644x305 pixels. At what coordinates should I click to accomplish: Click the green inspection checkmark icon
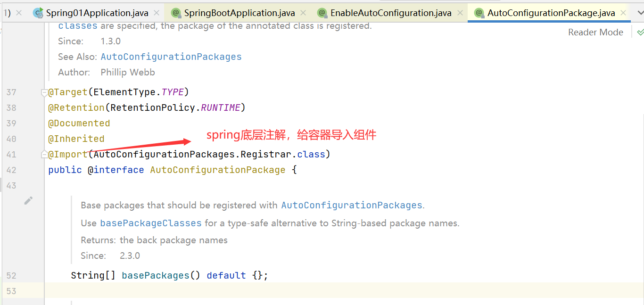(x=640, y=33)
